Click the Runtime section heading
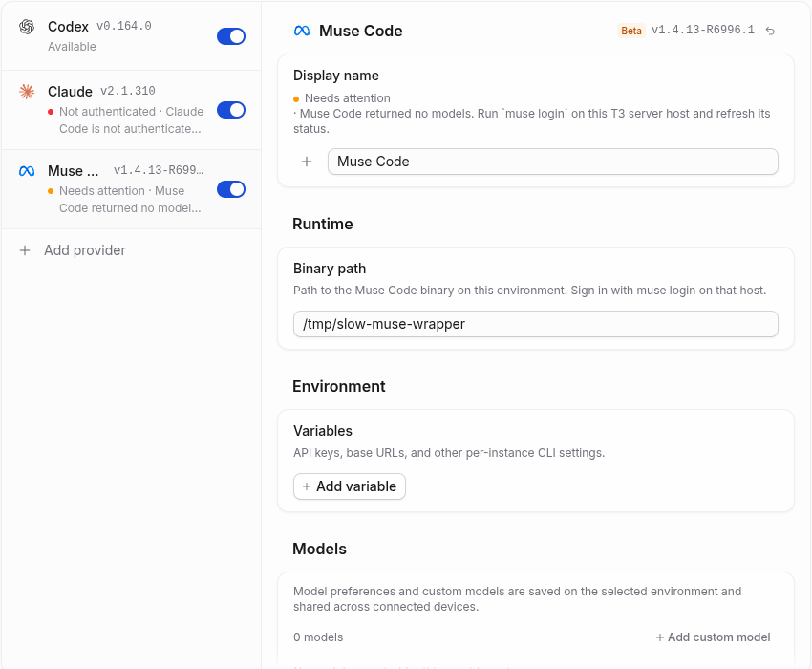Viewport: 812px width, 669px height. point(323,224)
